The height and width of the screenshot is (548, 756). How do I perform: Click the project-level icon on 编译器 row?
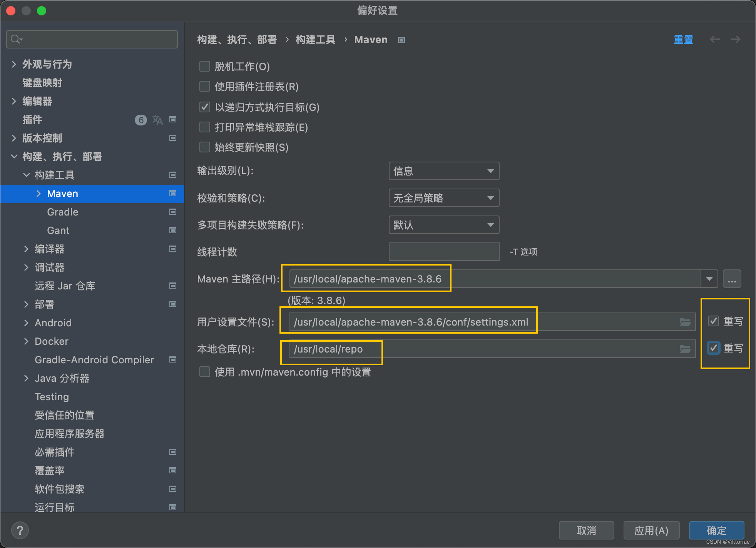tap(173, 249)
